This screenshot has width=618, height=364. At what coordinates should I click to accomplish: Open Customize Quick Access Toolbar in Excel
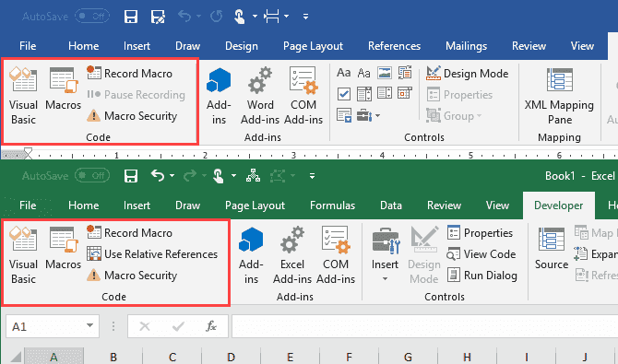pyautogui.click(x=312, y=176)
